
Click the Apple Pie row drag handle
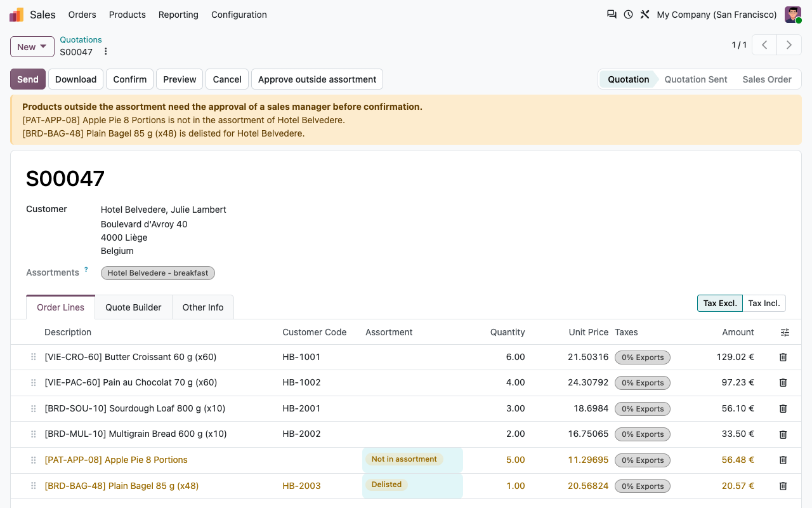33,460
